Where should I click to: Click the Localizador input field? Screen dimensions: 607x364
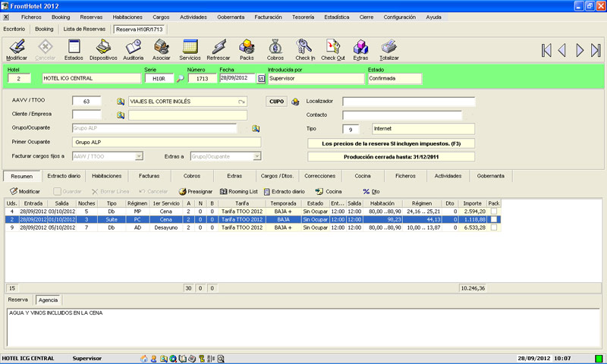(x=408, y=101)
